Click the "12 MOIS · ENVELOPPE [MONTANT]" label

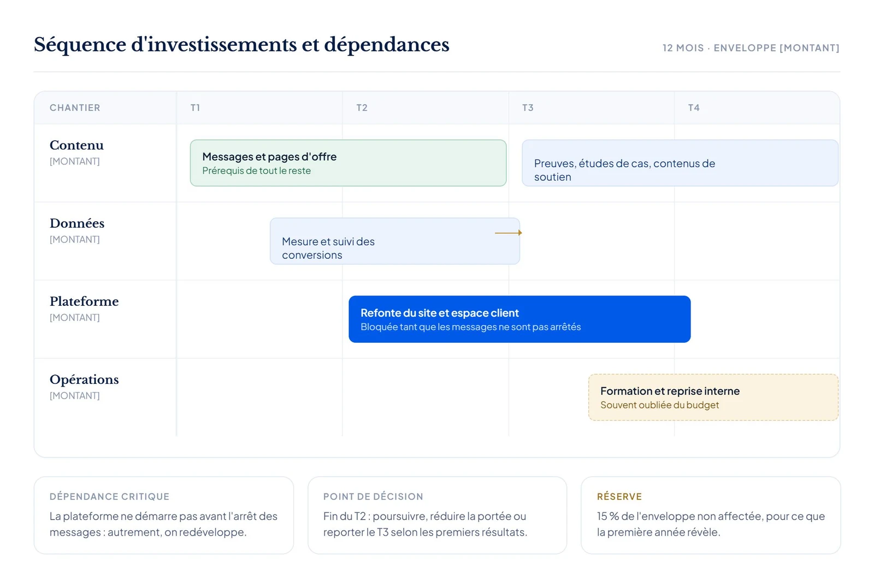751,48
